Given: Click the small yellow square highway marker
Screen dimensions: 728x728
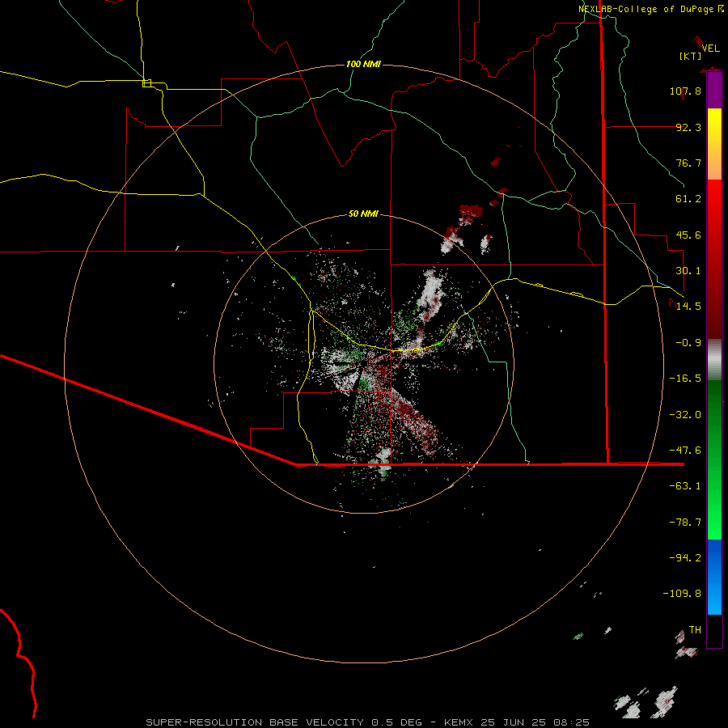Looking at the screenshot, I should click(x=146, y=83).
